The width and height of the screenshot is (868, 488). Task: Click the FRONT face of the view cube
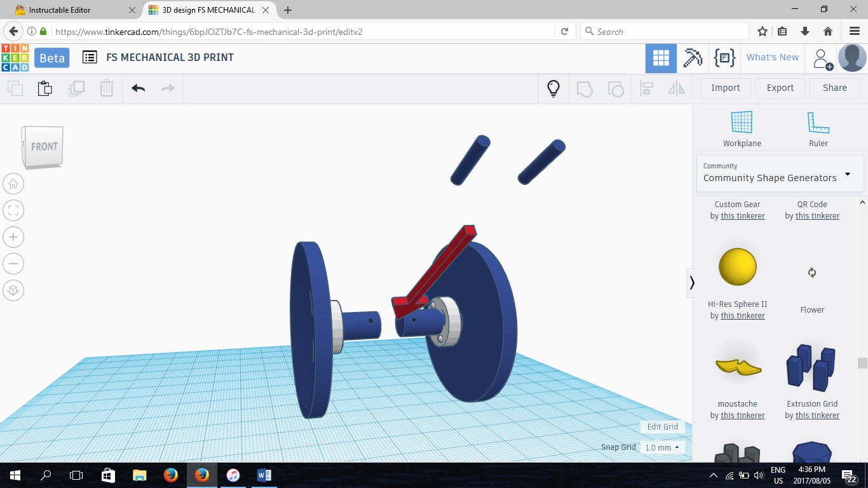(44, 147)
